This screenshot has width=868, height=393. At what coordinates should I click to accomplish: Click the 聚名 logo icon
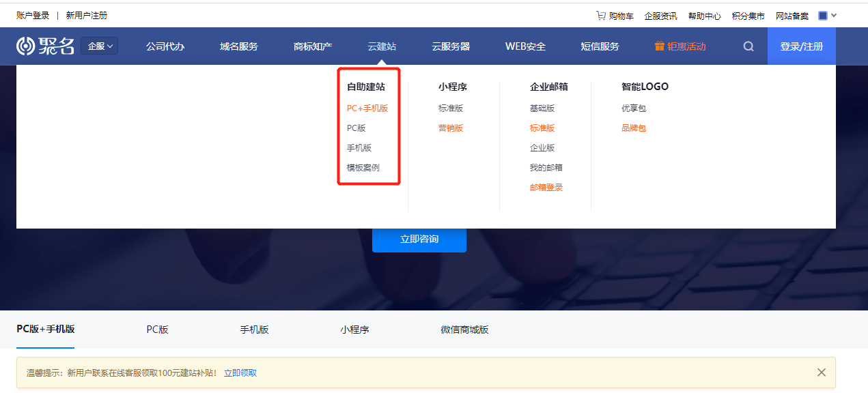point(45,46)
